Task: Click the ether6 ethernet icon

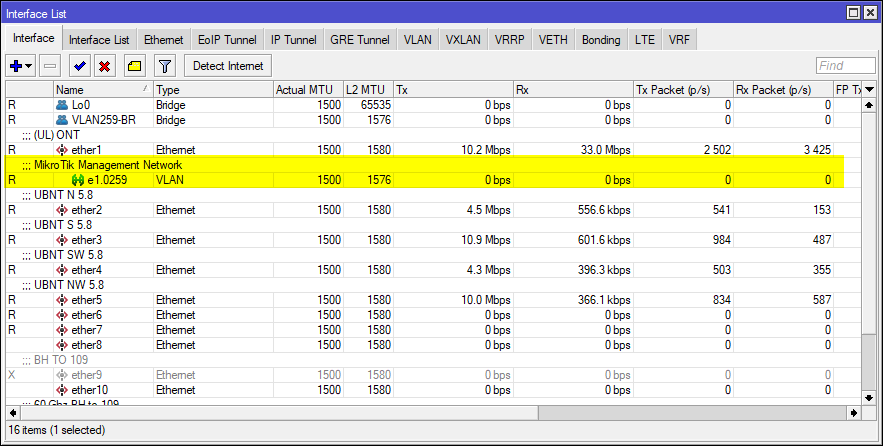Action: click(62, 315)
